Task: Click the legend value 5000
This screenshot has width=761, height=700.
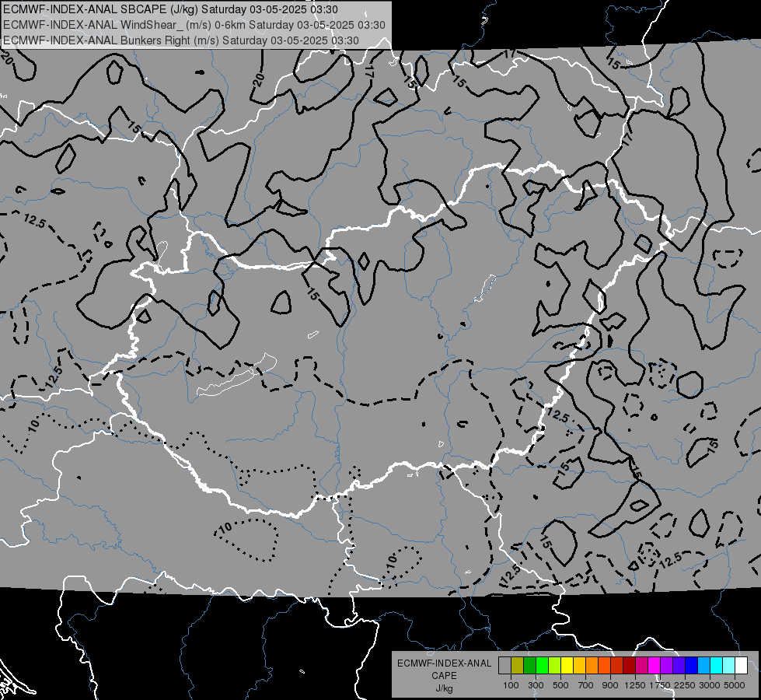Action: [735, 685]
